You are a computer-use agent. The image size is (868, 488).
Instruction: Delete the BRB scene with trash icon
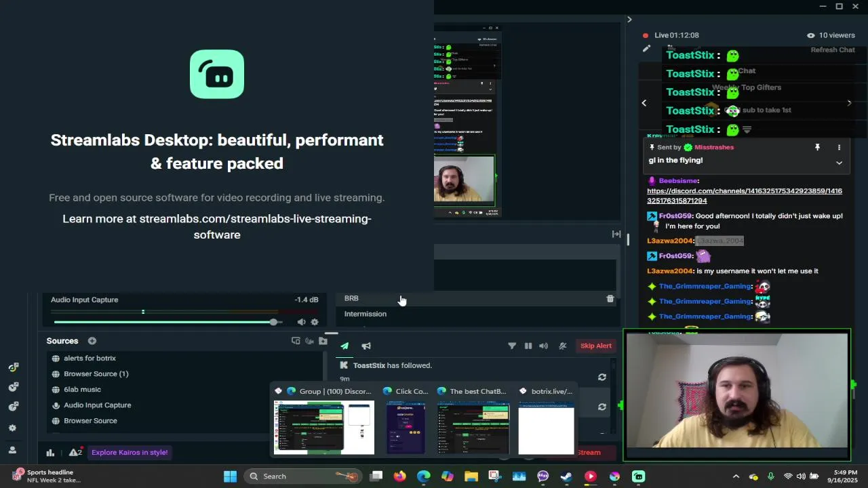tap(610, 298)
